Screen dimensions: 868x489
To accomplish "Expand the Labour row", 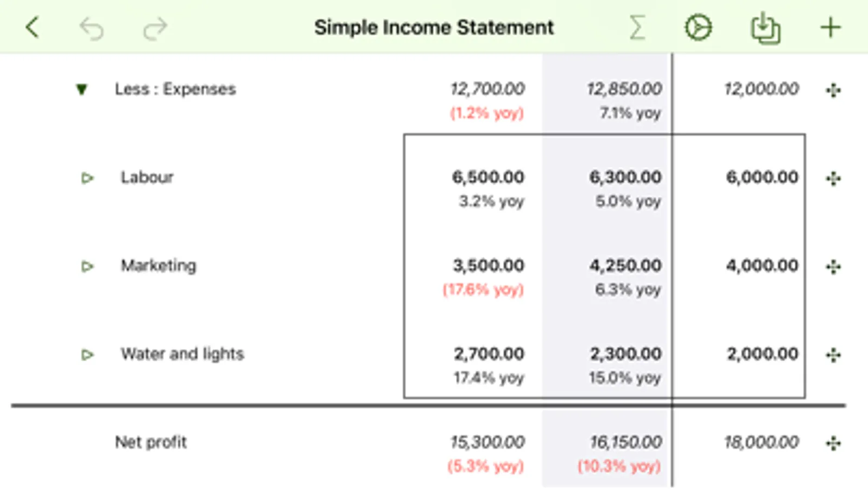I will [87, 178].
